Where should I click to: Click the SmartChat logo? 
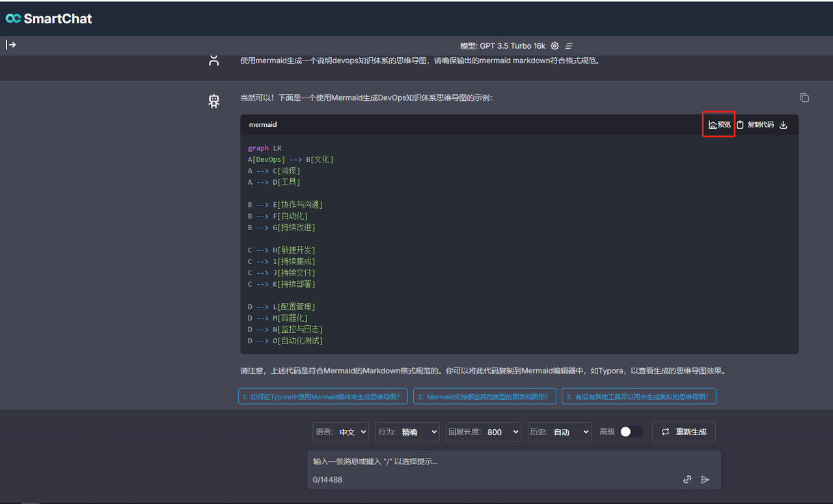point(49,18)
